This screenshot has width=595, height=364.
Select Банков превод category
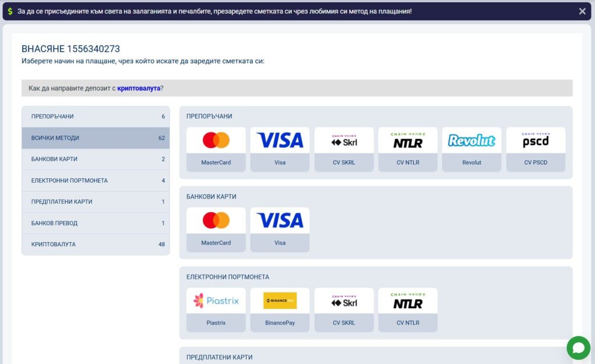[96, 224]
